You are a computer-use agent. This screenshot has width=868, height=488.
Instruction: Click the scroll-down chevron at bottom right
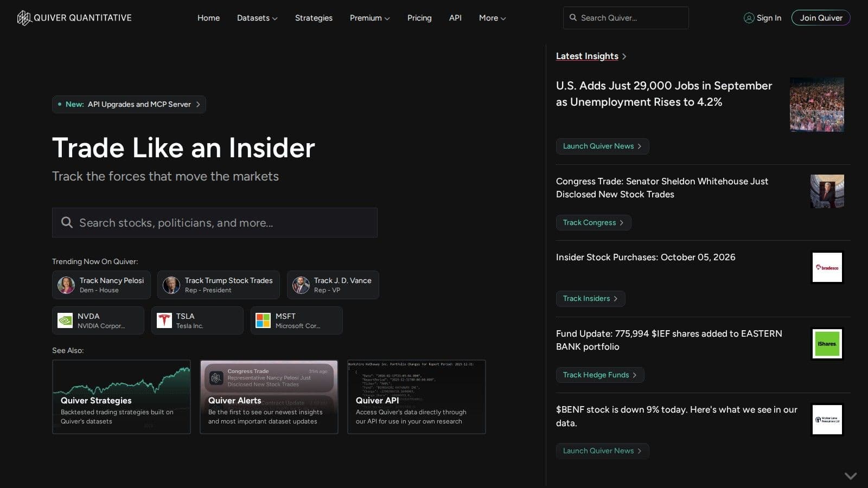(x=851, y=476)
